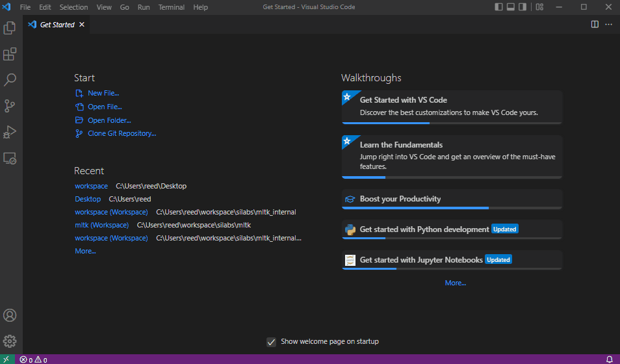This screenshot has width=620, height=364.
Task: Open the Accounts icon in activity bar
Action: 10,315
